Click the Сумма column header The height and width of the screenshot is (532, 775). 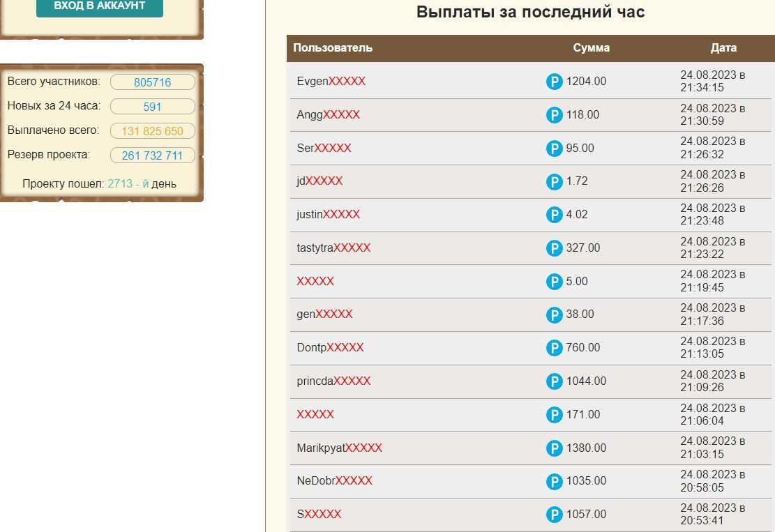[591, 48]
